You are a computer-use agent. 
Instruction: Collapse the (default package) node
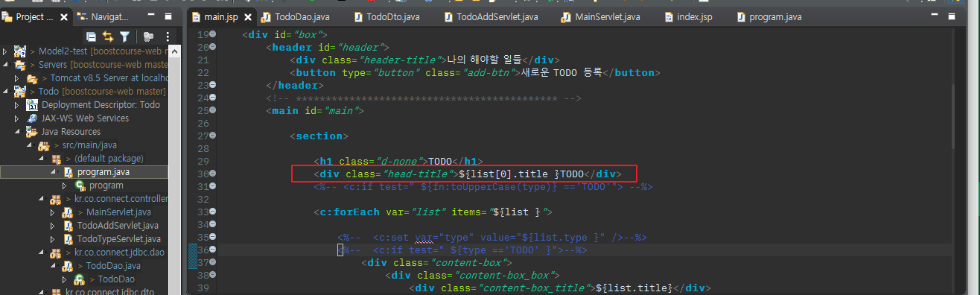pos(41,159)
